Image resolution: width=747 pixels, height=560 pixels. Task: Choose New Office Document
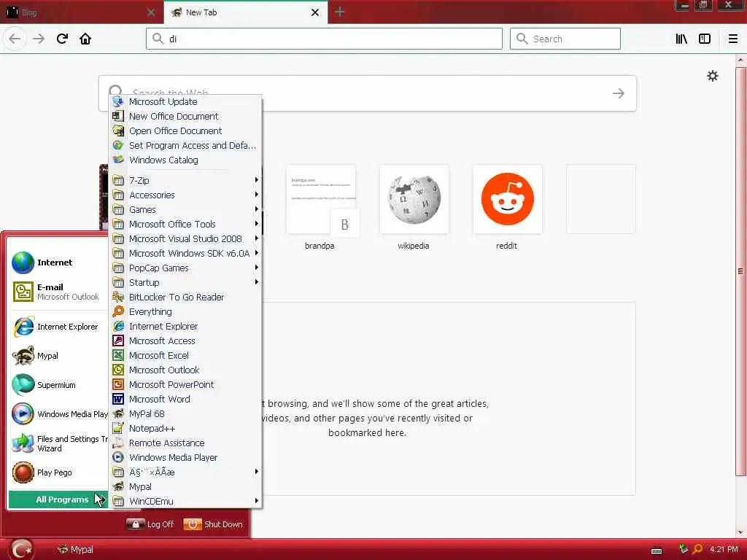coord(186,116)
